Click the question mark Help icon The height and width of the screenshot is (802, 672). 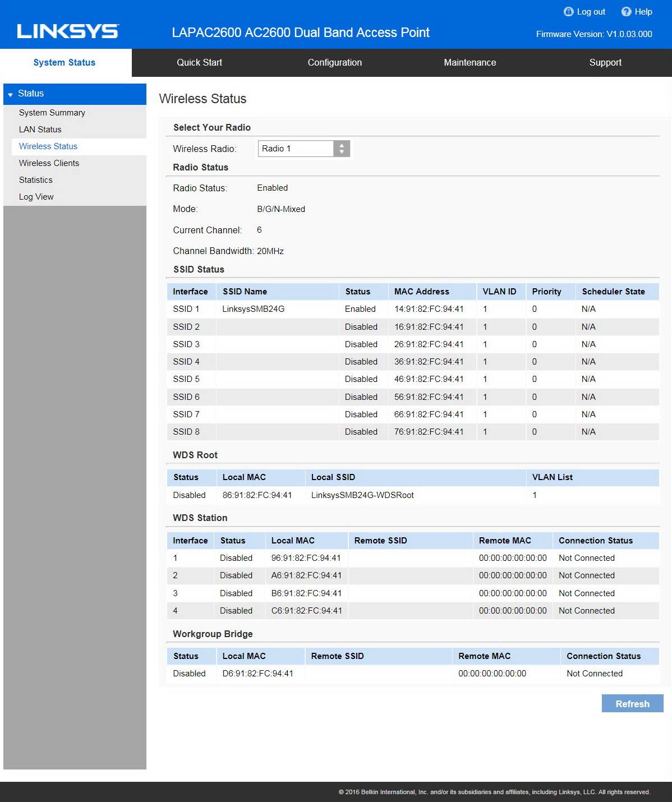click(627, 12)
